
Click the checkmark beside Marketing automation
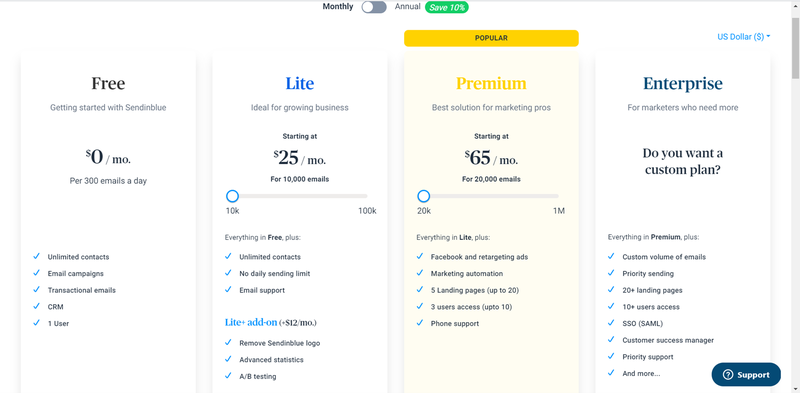pos(420,273)
